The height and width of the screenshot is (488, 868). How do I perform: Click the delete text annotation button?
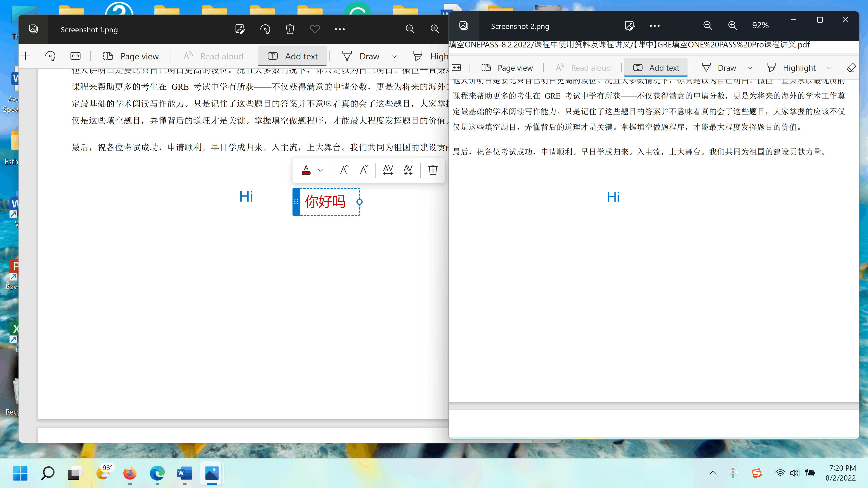point(433,170)
